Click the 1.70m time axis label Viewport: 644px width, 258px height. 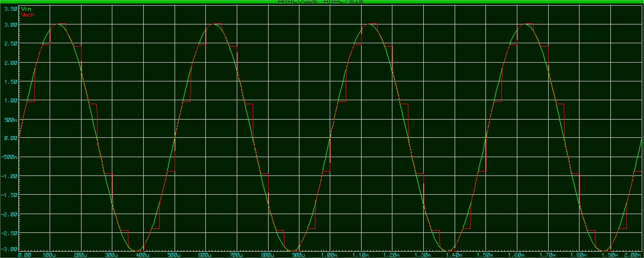[x=548, y=255]
